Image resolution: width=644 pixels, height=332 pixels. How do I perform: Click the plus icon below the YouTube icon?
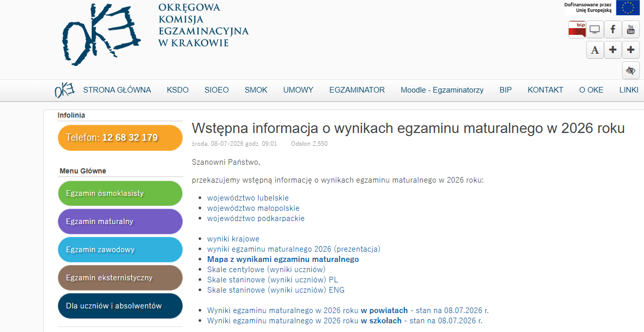[631, 50]
